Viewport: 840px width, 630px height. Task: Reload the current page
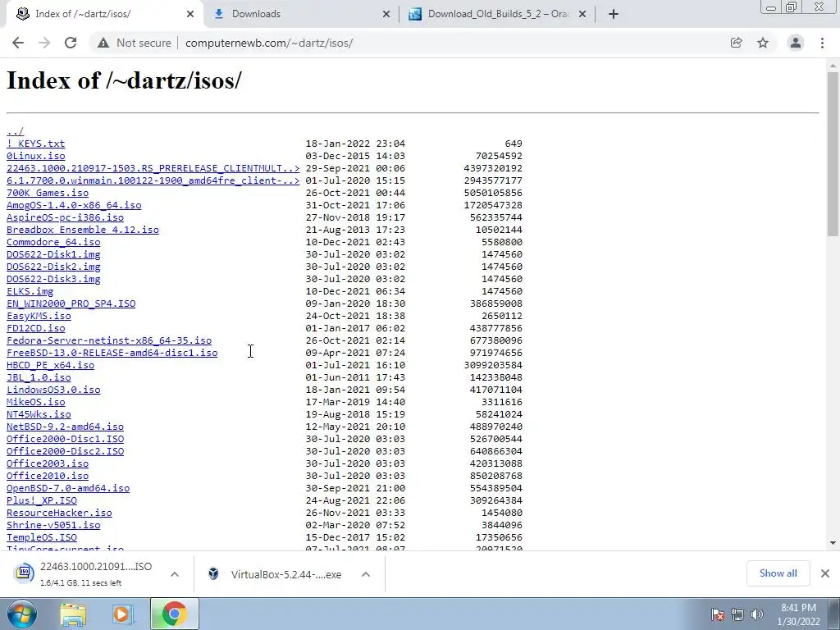[71, 43]
